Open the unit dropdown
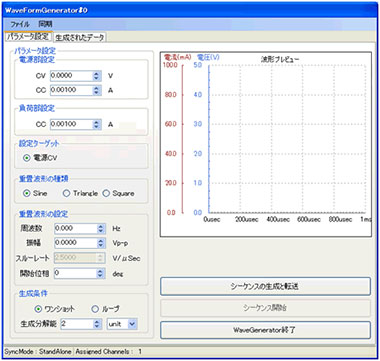Viewport: 380px width, 361px height. [x=122, y=324]
